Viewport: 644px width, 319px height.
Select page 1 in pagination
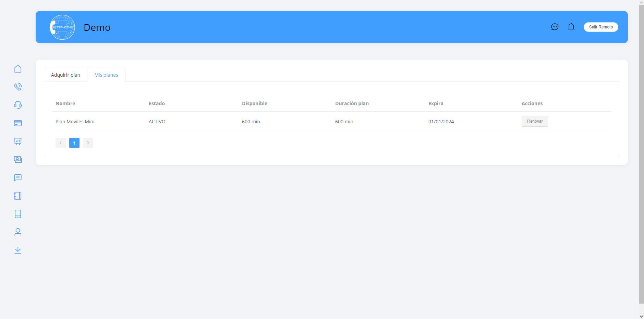click(74, 143)
